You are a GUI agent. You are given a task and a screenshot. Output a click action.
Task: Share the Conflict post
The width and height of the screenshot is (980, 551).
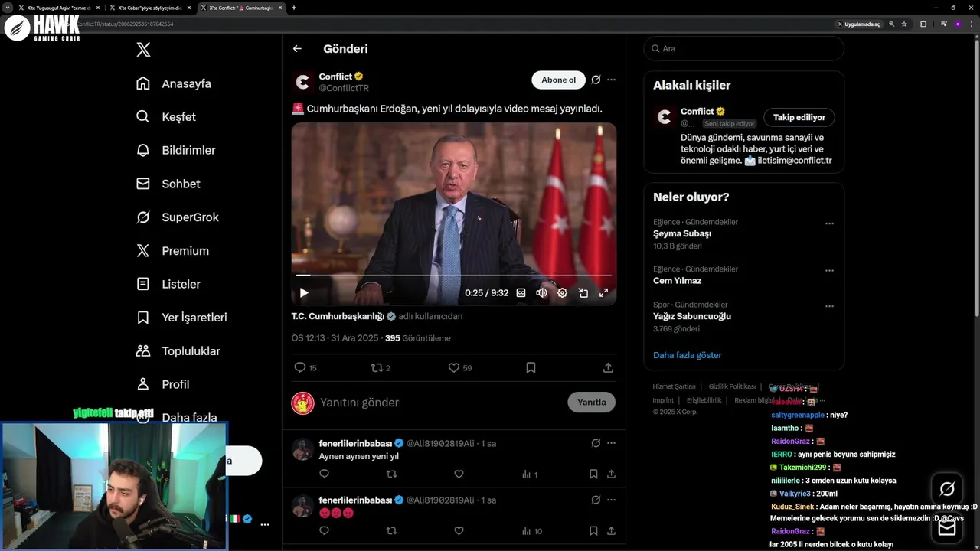(x=608, y=368)
